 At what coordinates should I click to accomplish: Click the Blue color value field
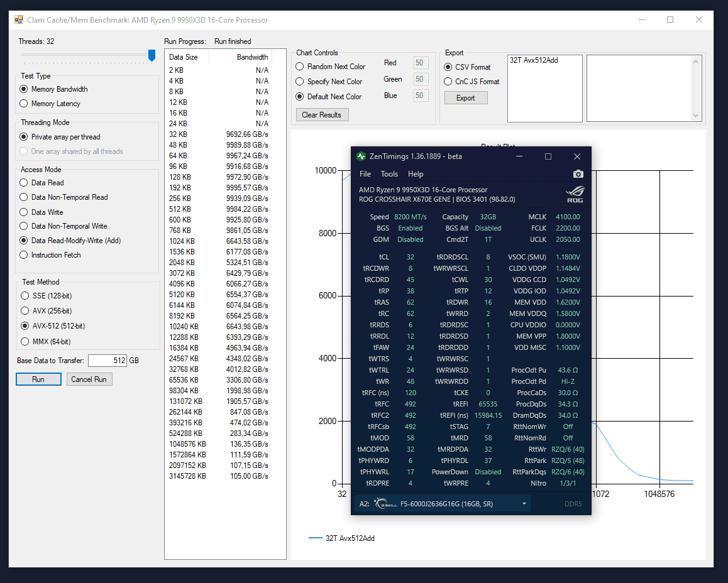[x=421, y=95]
